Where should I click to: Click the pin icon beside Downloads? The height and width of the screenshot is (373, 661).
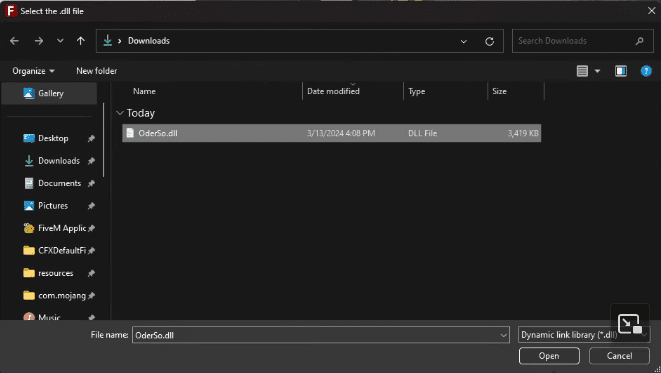pos(91,161)
